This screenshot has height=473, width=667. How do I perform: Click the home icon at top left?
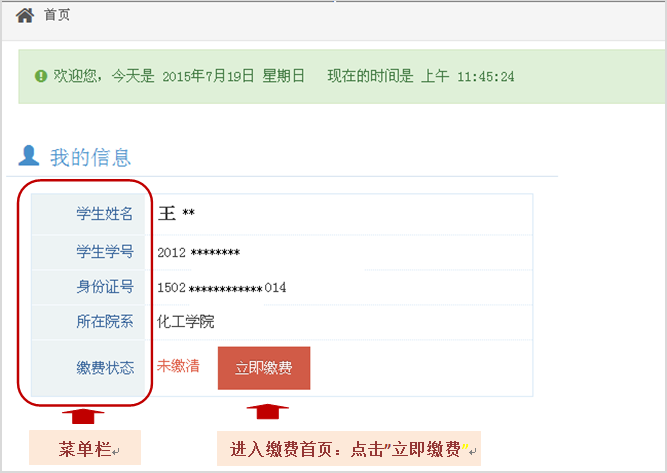click(25, 16)
